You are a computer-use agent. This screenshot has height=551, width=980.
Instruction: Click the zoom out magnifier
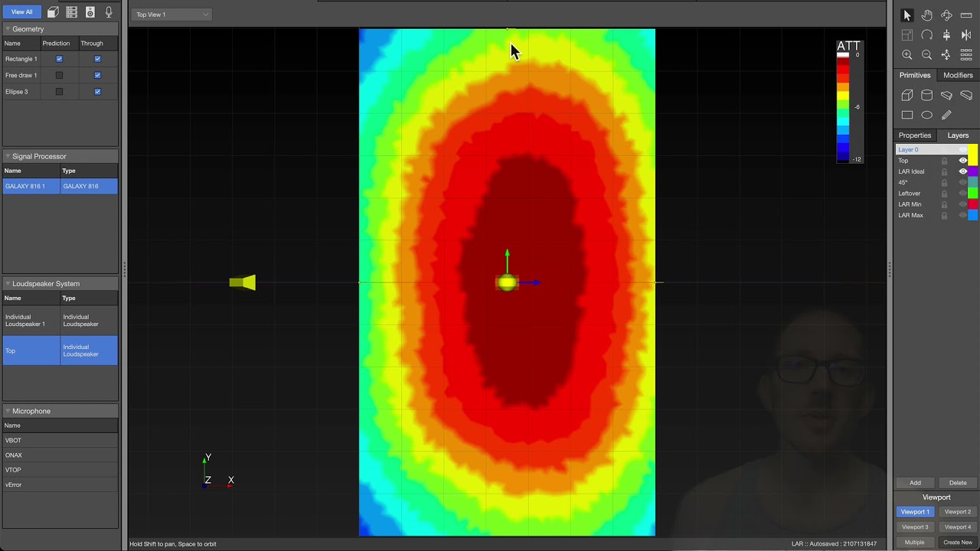click(x=927, y=55)
